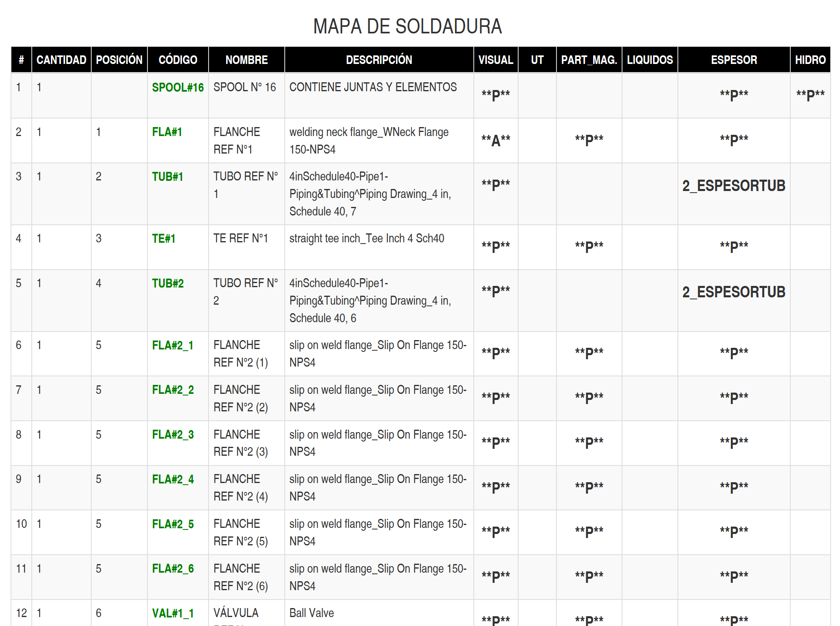Image resolution: width=840 pixels, height=626 pixels.
Task: Click the HIDRO **P** status for SPOOL#16
Action: 810,95
